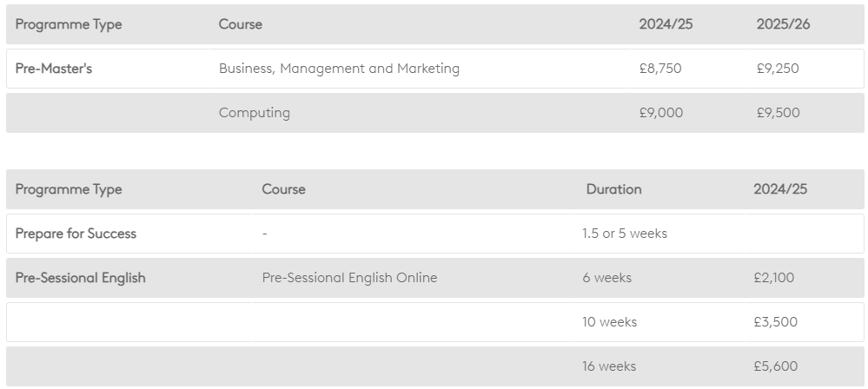Select the Pre-Sessional English Online course
The image size is (868, 389).
pos(349,278)
